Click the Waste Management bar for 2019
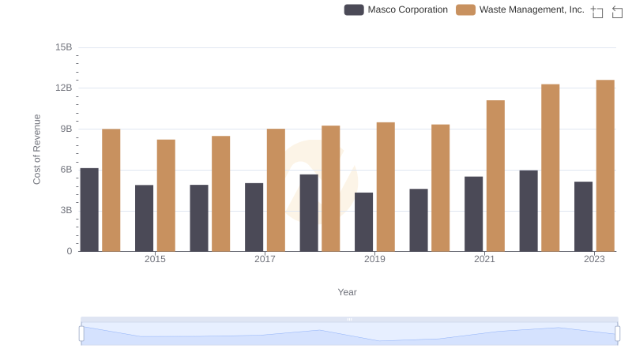This screenshot has width=632, height=364. [x=386, y=187]
